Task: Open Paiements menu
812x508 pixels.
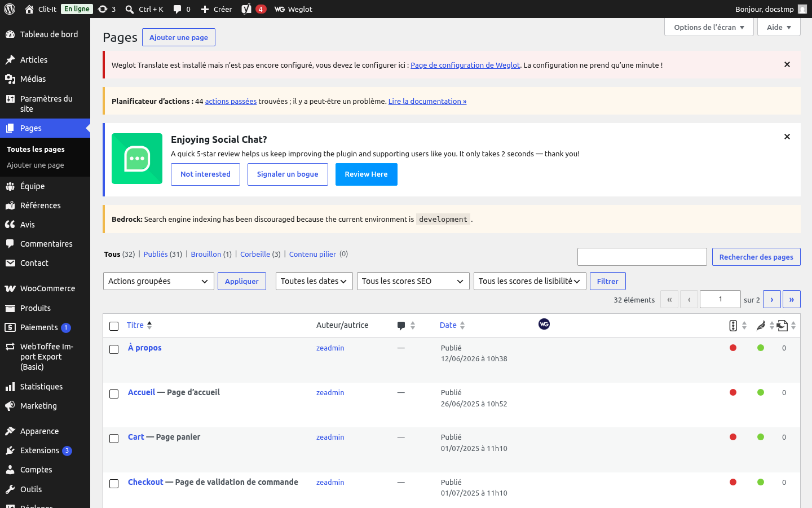Action: pyautogui.click(x=45, y=327)
